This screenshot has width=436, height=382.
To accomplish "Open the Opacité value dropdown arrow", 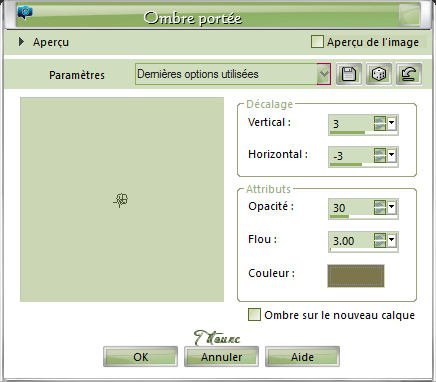I will [x=392, y=207].
